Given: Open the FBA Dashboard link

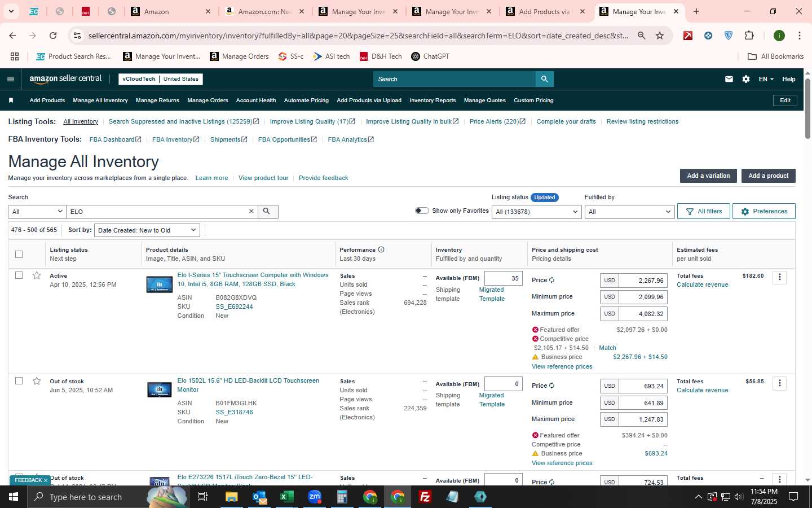Looking at the screenshot, I should [x=115, y=139].
